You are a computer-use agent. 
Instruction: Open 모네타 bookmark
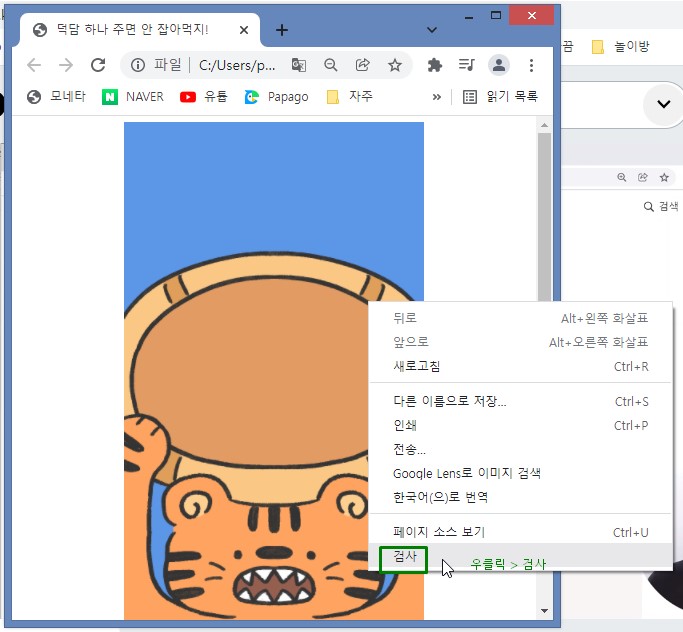click(56, 97)
